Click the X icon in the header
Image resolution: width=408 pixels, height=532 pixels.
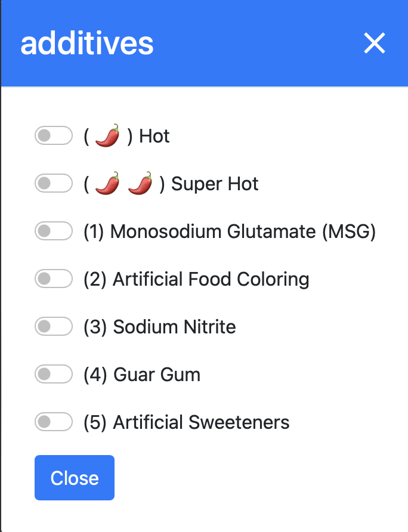375,44
